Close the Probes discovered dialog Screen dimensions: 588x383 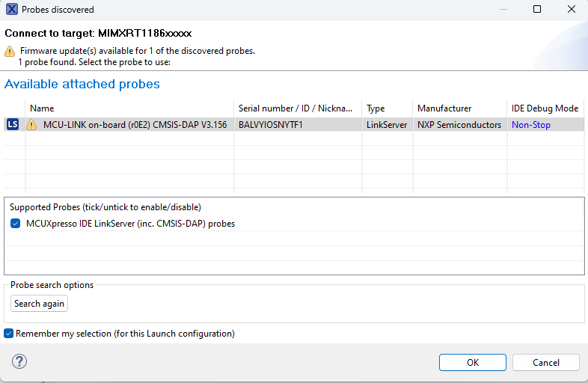(571, 10)
